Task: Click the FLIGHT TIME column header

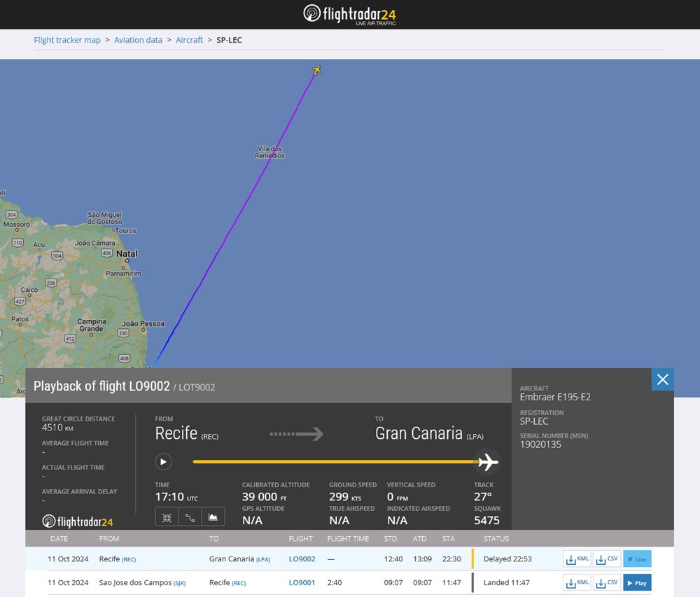Action: [x=348, y=538]
